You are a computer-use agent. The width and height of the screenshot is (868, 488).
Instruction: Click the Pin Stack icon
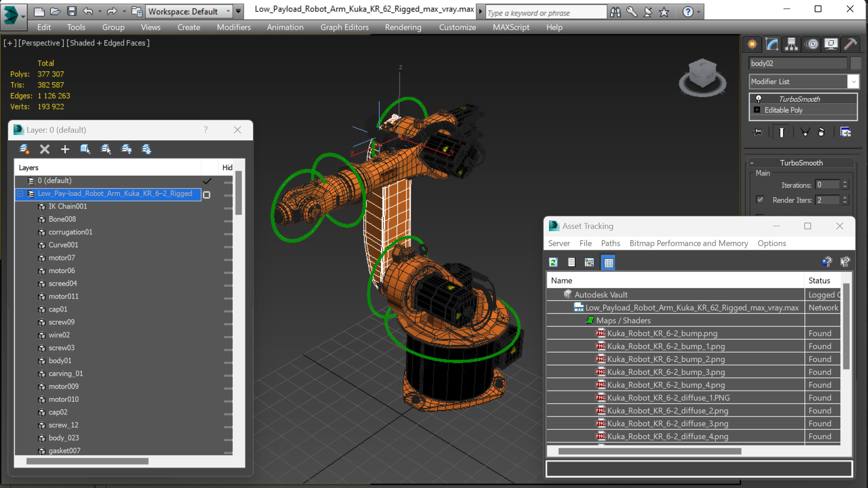click(757, 132)
